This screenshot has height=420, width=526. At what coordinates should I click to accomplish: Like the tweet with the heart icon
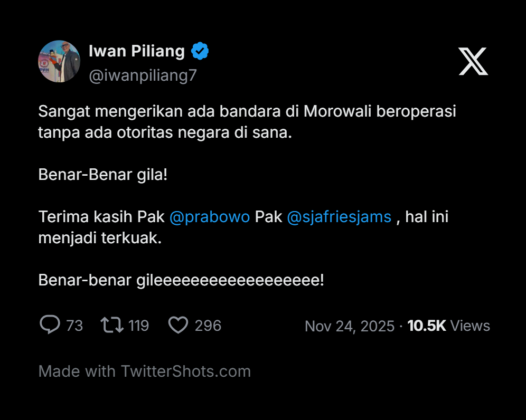(178, 325)
